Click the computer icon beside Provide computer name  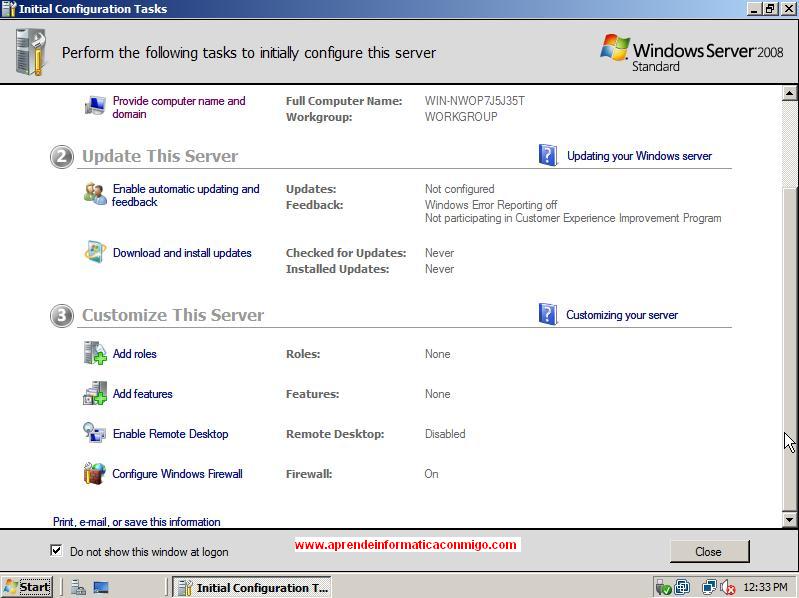pos(95,105)
